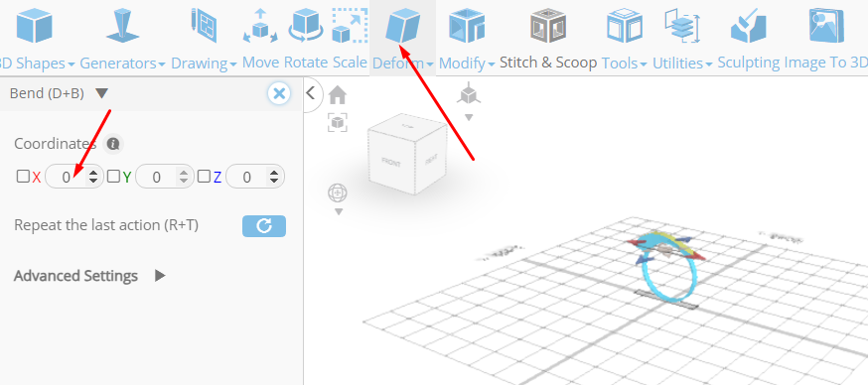Enable the Z coordinate checkbox
Screen dimensions: 868x385
click(204, 177)
